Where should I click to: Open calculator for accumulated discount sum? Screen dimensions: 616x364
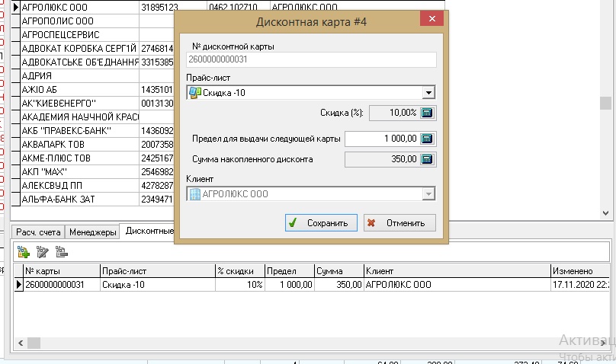tap(427, 159)
